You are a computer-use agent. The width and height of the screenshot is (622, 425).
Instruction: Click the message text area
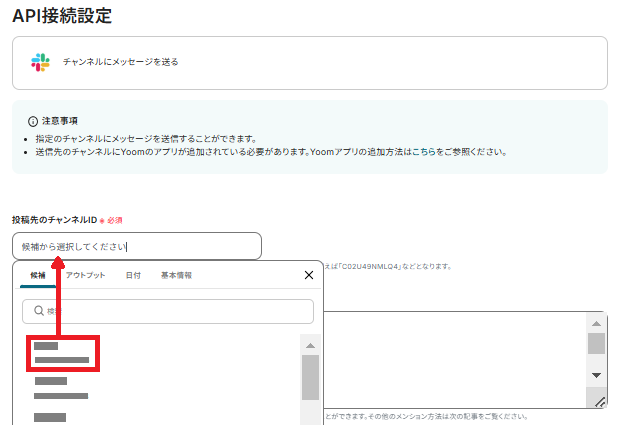coord(455,360)
